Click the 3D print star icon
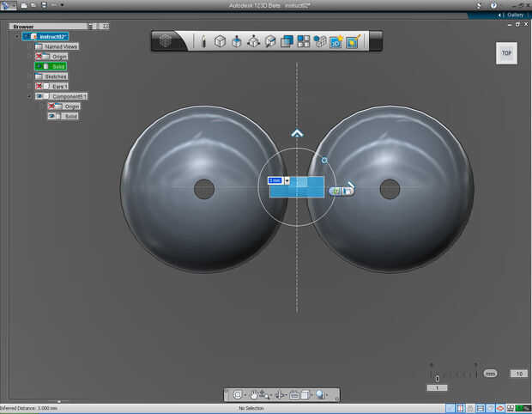This screenshot has height=414, width=532. [x=336, y=42]
